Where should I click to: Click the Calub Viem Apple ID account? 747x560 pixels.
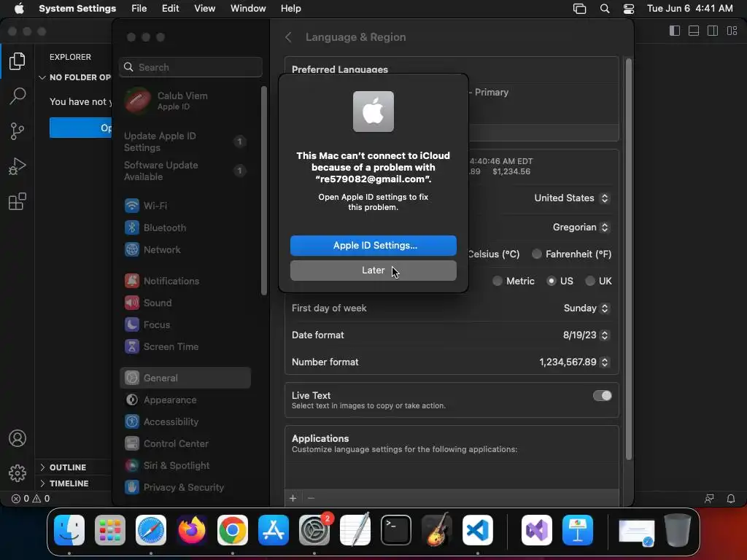coord(185,101)
